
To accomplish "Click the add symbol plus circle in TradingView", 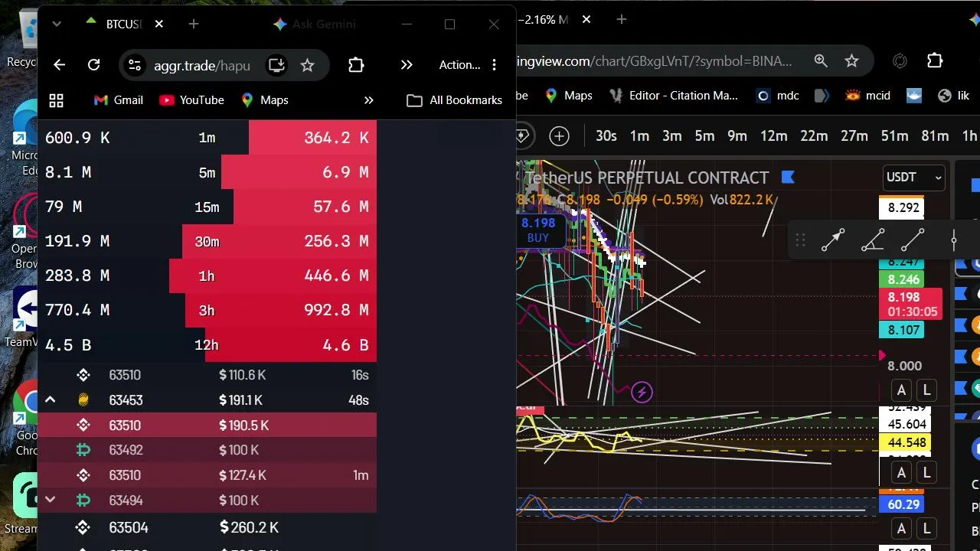I will (559, 136).
